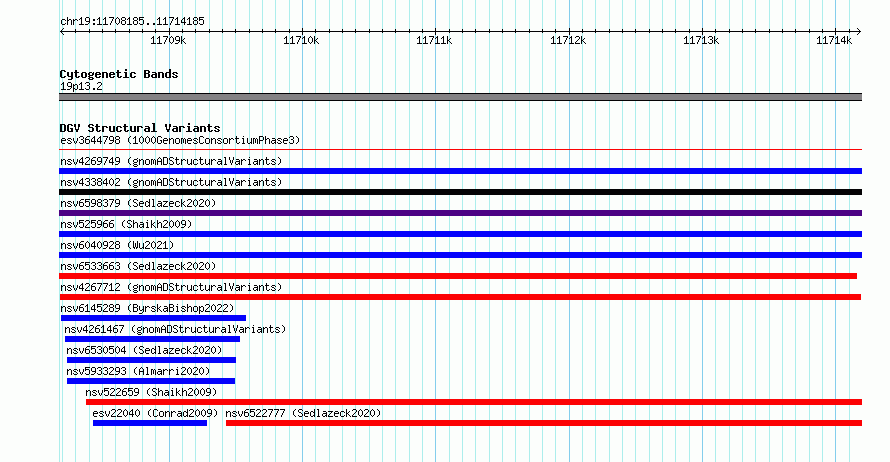The height and width of the screenshot is (462, 890).
Task: Click the Cytogenetic Bands track title
Action: [119, 74]
